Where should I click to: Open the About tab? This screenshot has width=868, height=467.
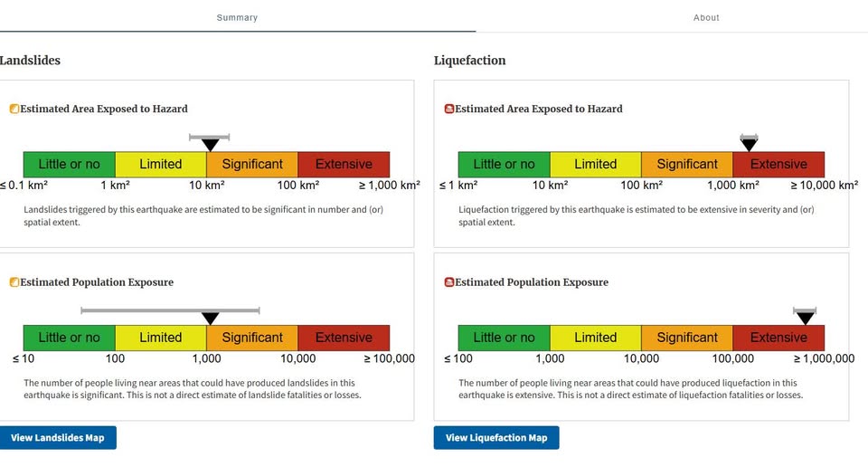[x=706, y=17]
